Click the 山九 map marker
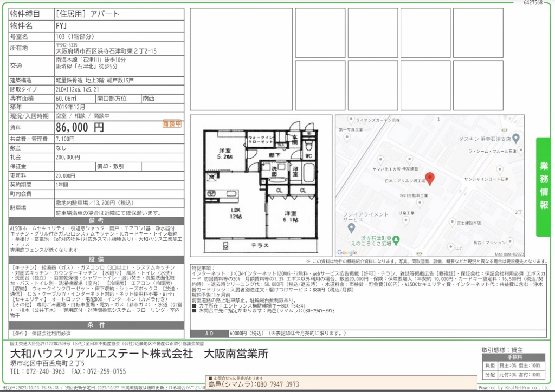The width and height of the screenshot is (555, 392). 450,247
